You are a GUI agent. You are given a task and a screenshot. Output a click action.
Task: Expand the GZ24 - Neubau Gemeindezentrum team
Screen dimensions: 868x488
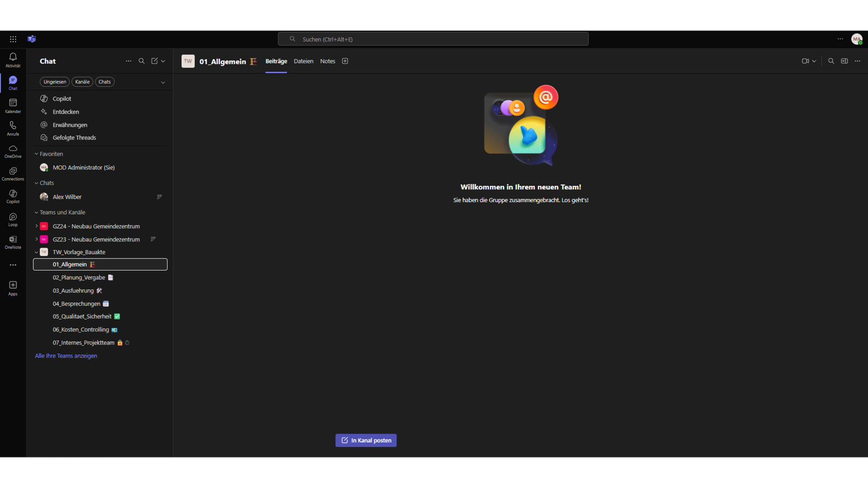click(x=36, y=226)
